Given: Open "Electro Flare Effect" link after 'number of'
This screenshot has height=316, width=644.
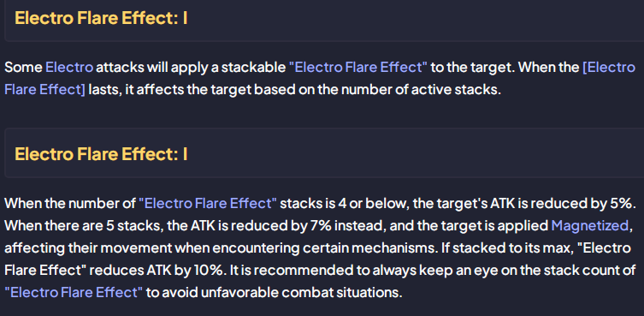Looking at the screenshot, I should pos(208,203).
